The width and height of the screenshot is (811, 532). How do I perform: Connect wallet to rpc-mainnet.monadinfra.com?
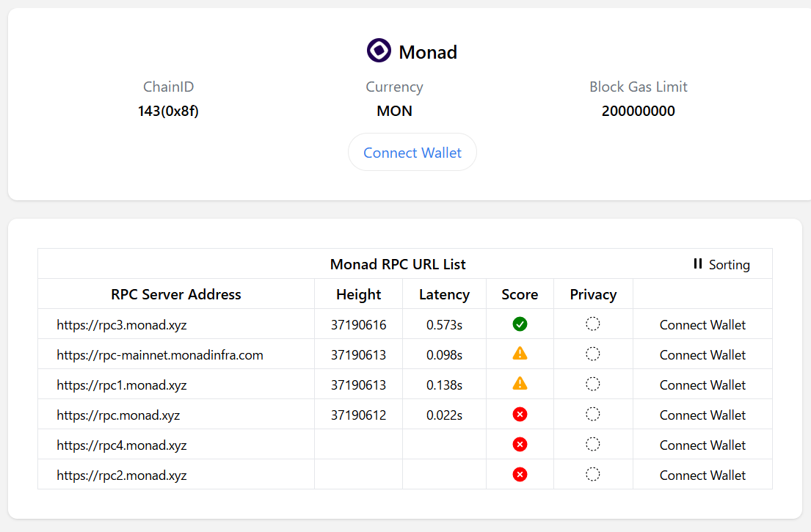[702, 354]
